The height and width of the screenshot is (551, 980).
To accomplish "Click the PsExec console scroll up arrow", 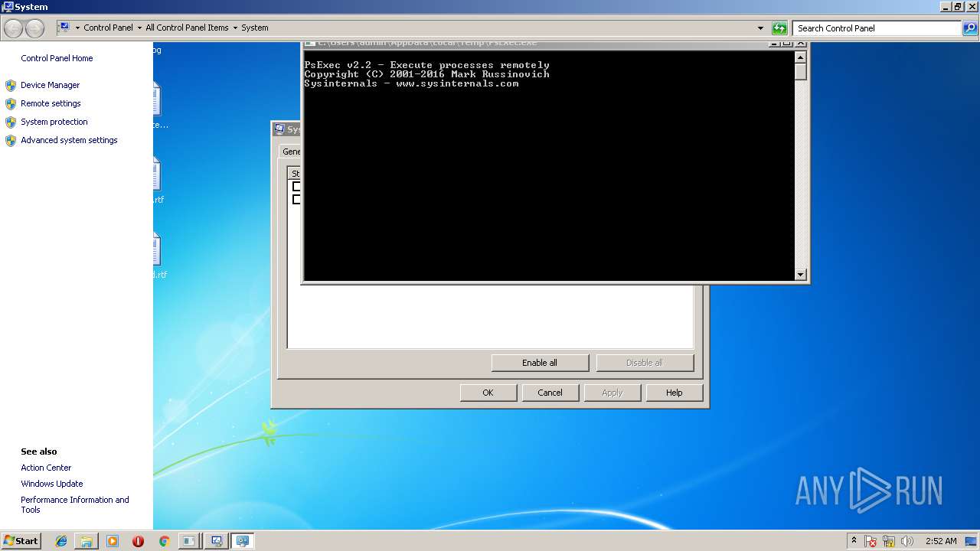I will click(x=801, y=57).
